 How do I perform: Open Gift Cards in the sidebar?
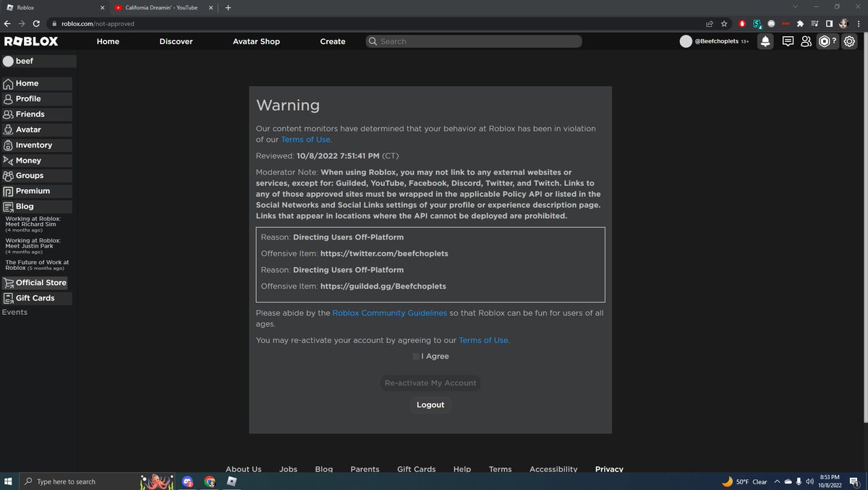[36, 298]
